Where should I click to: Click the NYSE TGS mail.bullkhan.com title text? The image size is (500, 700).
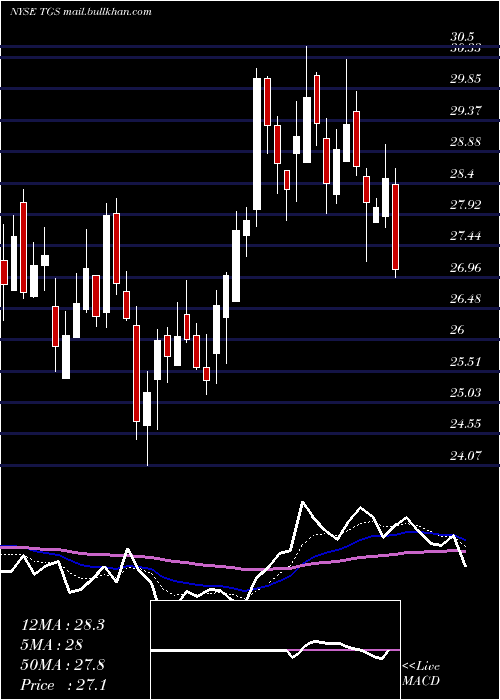click(80, 12)
